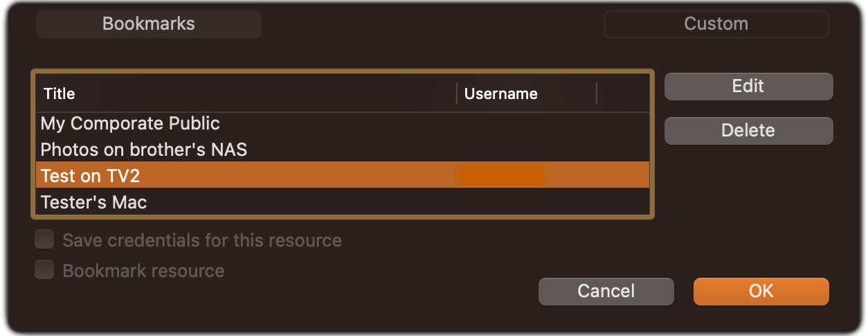Select the My Comporate Public bookmark
The width and height of the screenshot is (868, 336).
130,123
